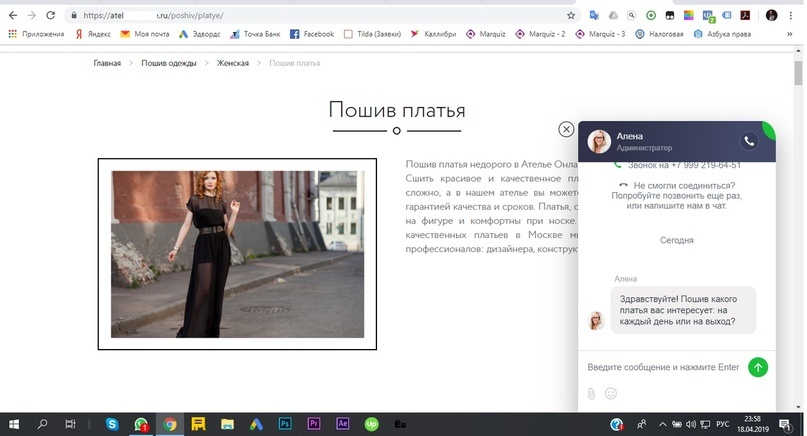Open the Приложения apps shortcut
The height and width of the screenshot is (436, 807).
(x=37, y=34)
